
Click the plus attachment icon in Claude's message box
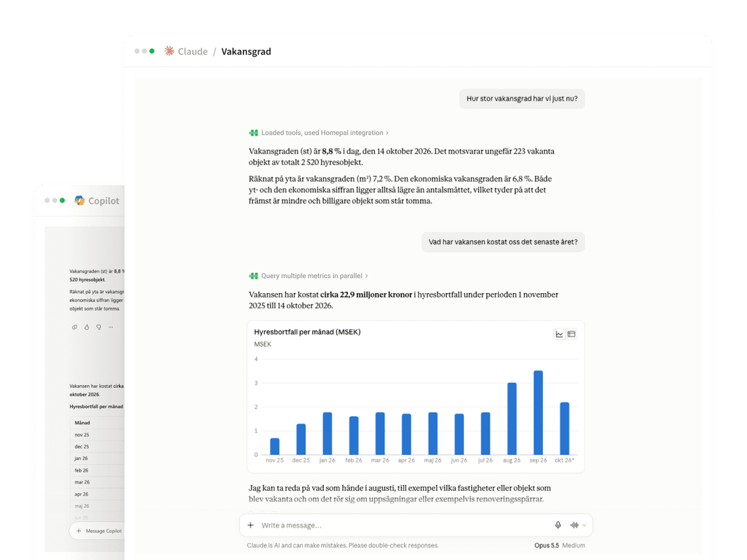pos(250,525)
